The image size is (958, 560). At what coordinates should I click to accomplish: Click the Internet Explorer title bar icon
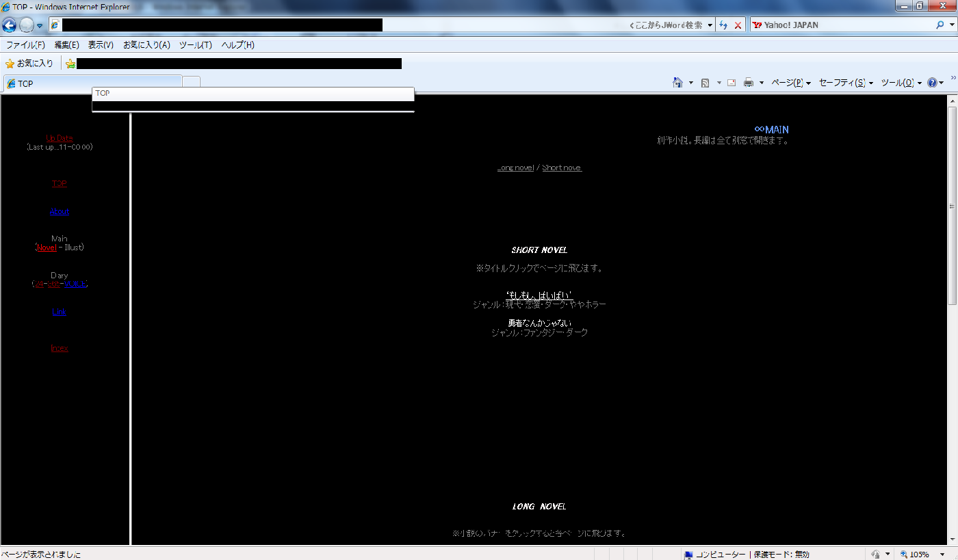click(5, 7)
